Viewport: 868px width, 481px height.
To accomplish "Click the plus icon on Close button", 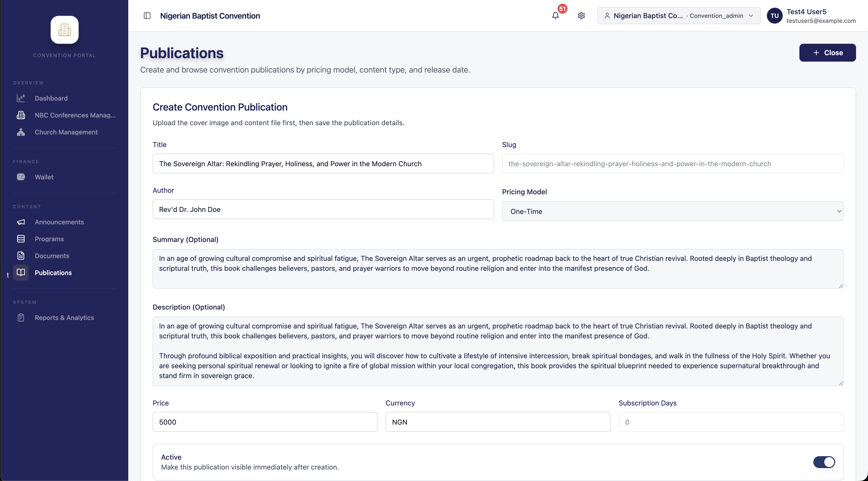I will click(x=816, y=53).
